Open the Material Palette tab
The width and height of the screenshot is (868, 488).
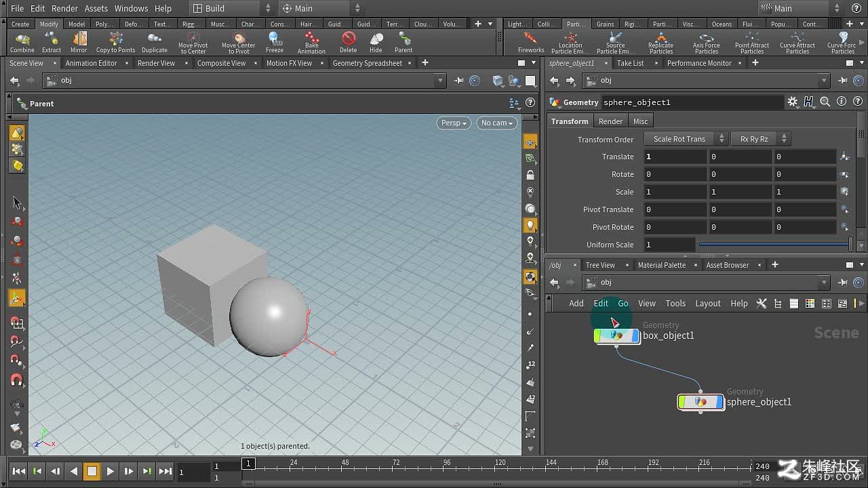tap(661, 265)
